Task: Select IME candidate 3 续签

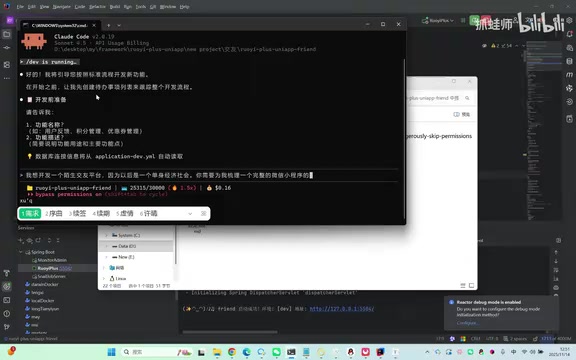Action: [x=77, y=213]
